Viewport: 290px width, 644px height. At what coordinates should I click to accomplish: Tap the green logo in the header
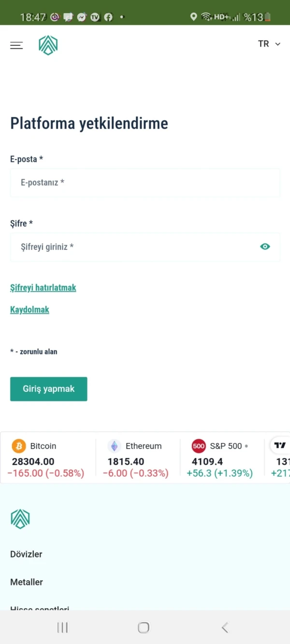click(x=48, y=45)
